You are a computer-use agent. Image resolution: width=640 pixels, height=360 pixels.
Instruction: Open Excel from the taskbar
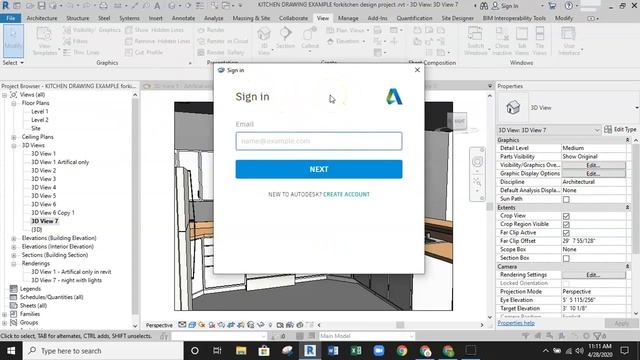point(356,351)
